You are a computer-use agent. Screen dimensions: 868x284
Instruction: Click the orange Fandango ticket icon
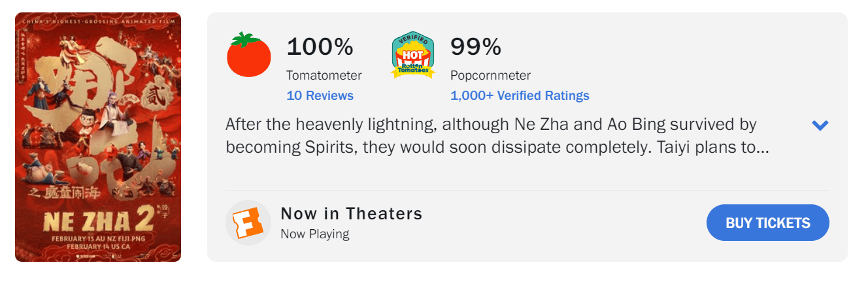pyautogui.click(x=248, y=223)
